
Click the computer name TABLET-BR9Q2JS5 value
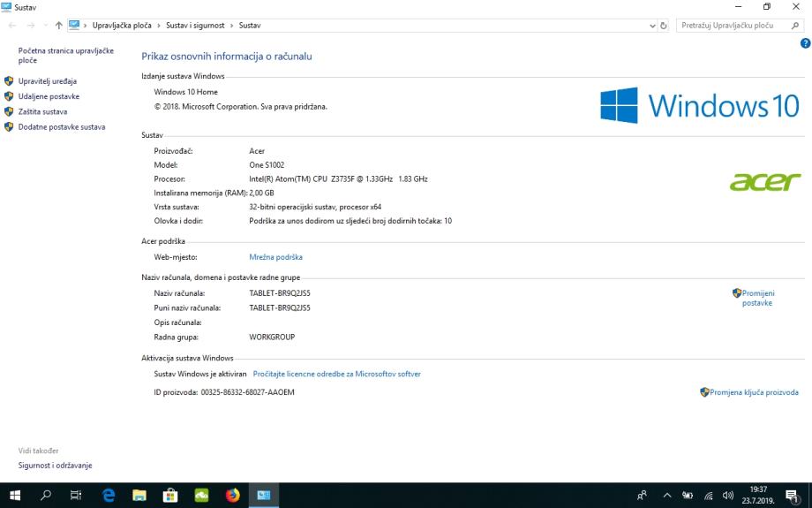click(280, 293)
